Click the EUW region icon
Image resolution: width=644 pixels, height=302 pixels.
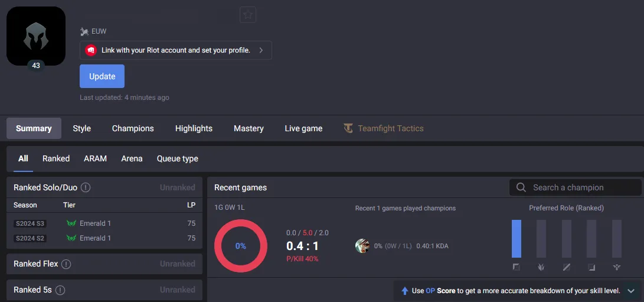click(x=84, y=31)
